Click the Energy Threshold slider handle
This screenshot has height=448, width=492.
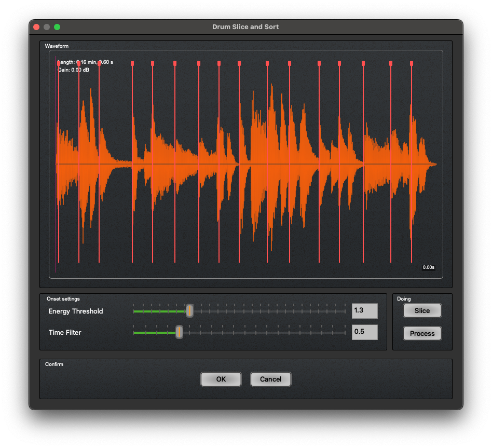click(x=189, y=311)
